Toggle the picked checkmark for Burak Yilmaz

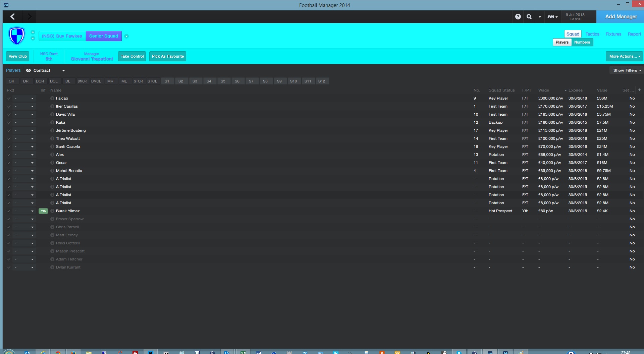coord(9,211)
